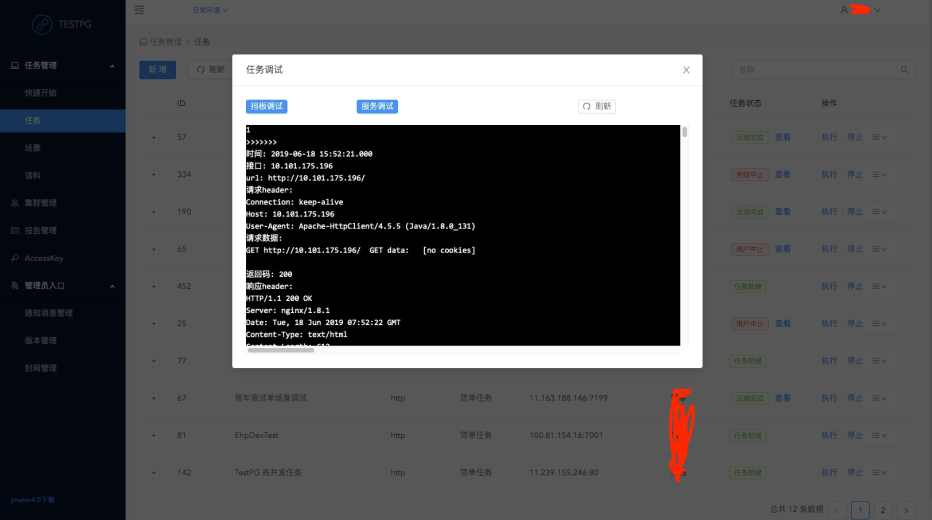This screenshot has width=932, height=520.
Task: Click the jmeter4.0下载 download link
Action: coord(33,500)
